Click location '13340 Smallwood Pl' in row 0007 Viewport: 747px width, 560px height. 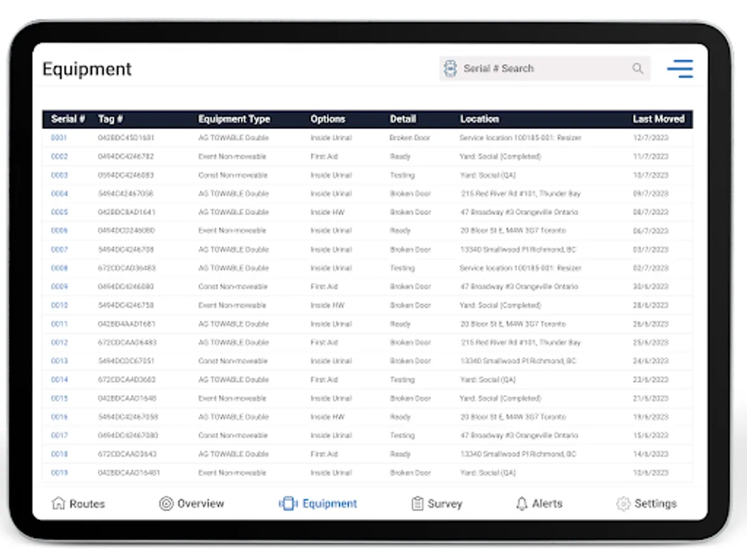coord(518,250)
